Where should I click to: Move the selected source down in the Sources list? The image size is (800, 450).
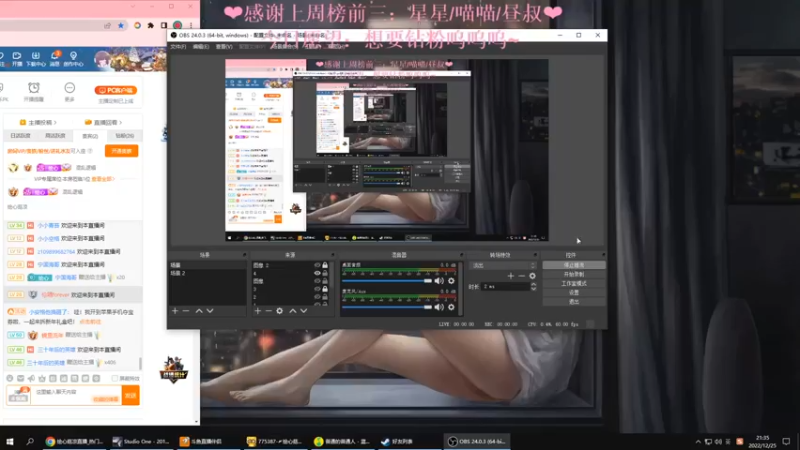304,311
